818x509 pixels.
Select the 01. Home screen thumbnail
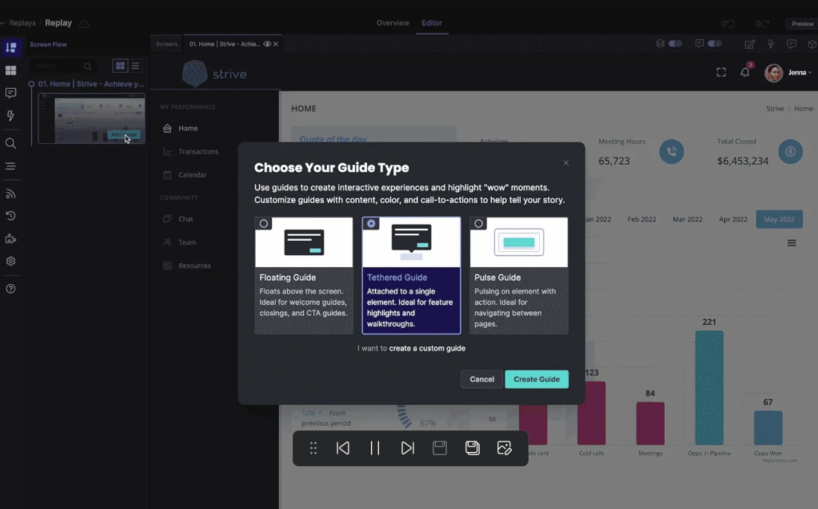[x=91, y=118]
